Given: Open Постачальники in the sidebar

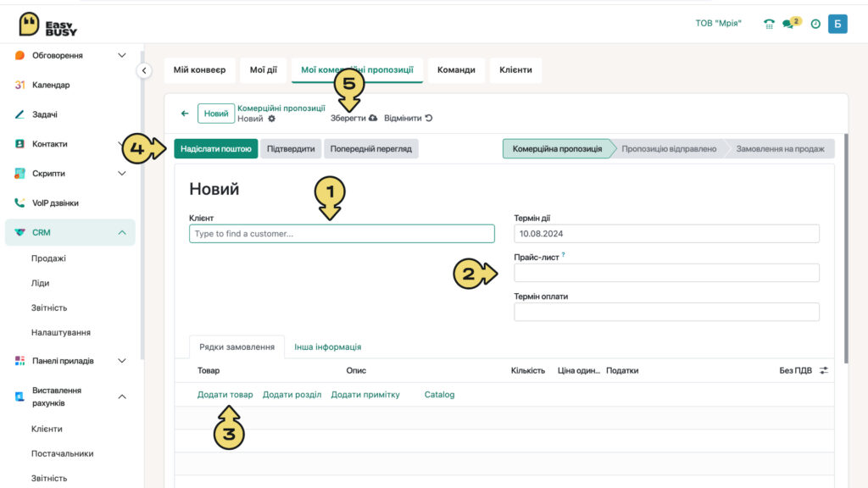Looking at the screenshot, I should click(x=63, y=454).
